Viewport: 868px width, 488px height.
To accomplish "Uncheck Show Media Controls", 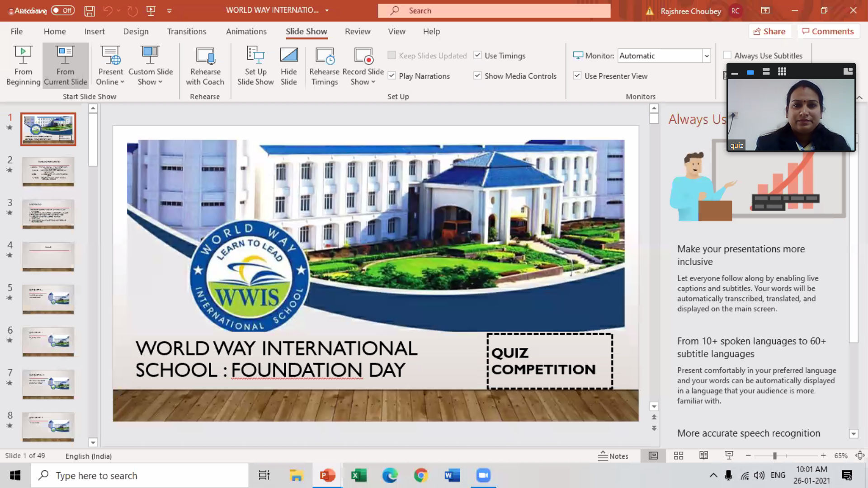I will [477, 75].
